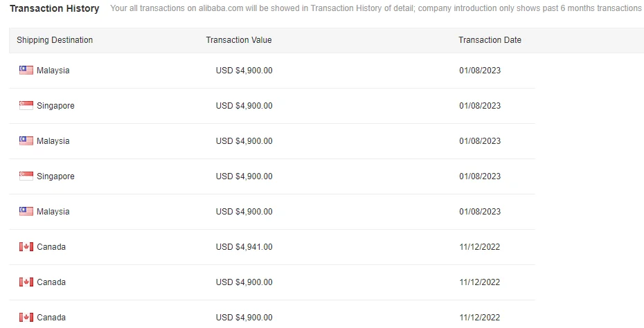Click the USD $4,900.00 value in the last row
Viewport: 644px width, 328px height.
244,318
